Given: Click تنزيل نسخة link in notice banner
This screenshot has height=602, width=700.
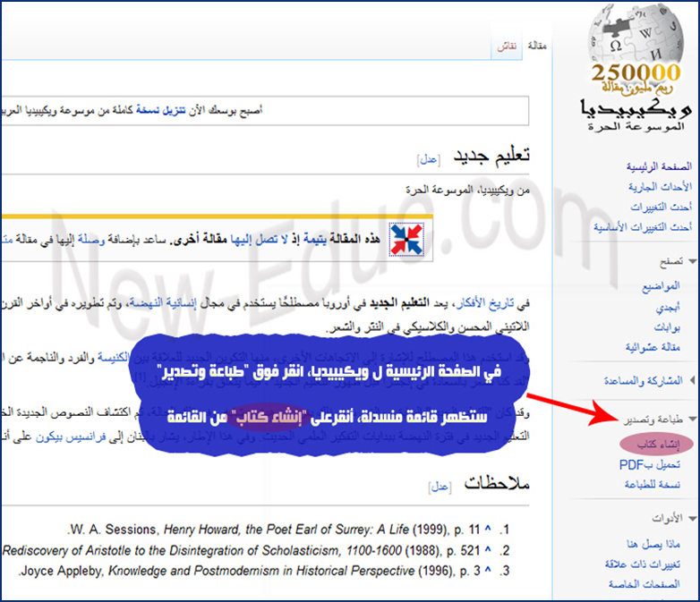Looking at the screenshot, I should tap(161, 110).
